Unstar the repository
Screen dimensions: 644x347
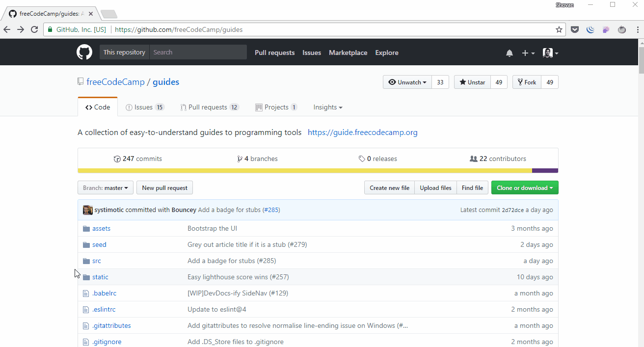click(472, 82)
